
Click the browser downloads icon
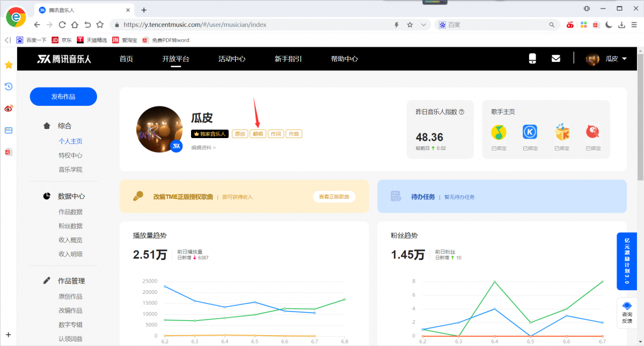point(623,25)
